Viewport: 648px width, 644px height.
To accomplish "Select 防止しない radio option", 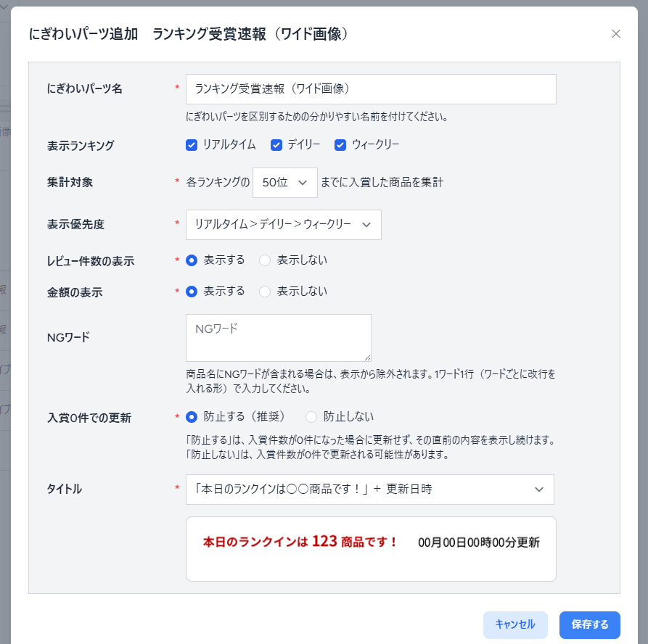I will click(311, 417).
